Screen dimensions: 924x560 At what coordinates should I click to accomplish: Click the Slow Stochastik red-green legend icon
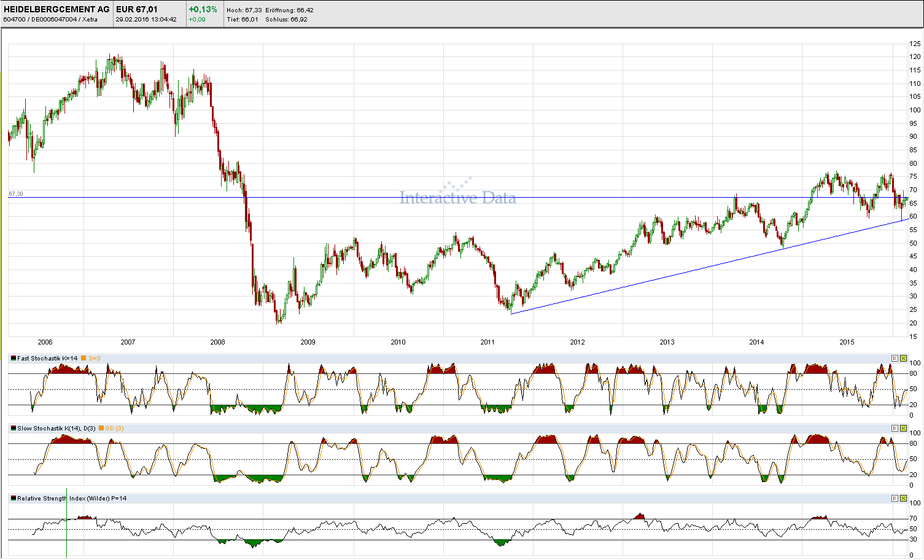(14, 428)
